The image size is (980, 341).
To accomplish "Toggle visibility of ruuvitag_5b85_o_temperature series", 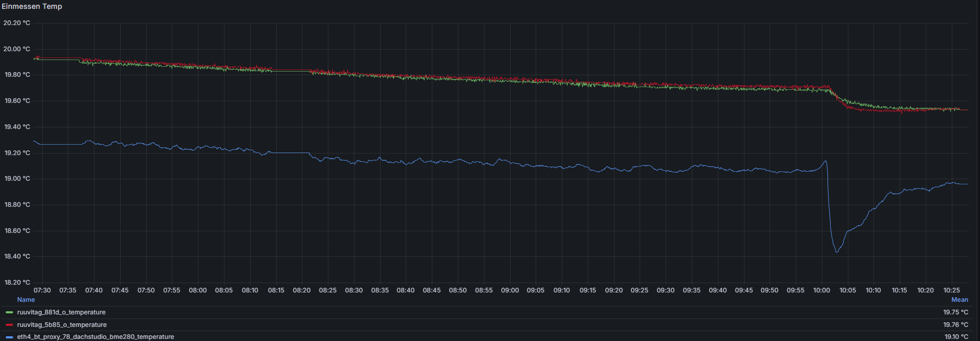I will coord(62,325).
